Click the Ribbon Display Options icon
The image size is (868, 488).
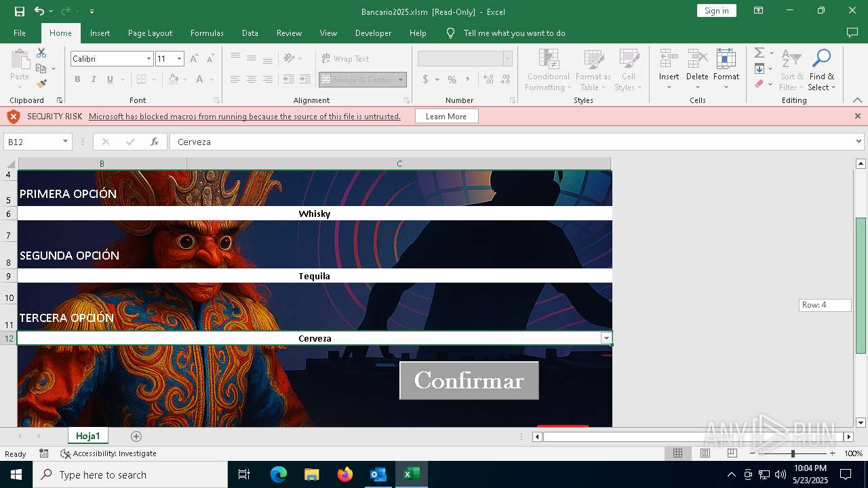pos(759,11)
